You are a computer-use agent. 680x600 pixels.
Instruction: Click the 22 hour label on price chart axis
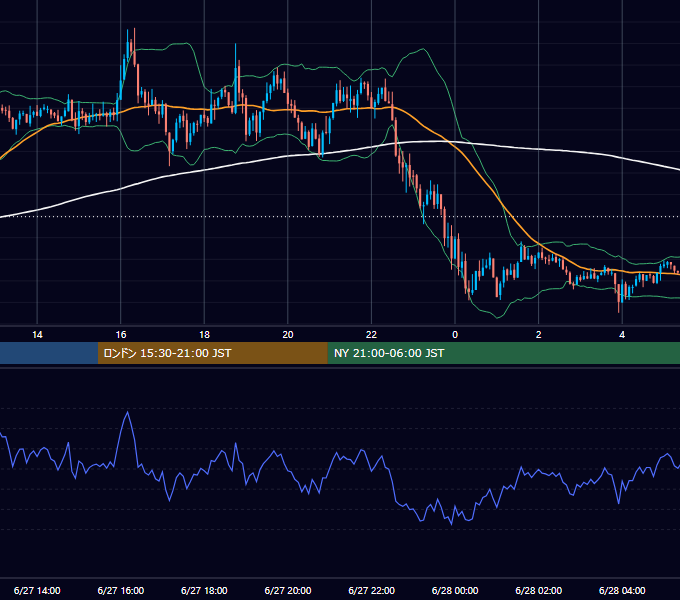pos(371,335)
